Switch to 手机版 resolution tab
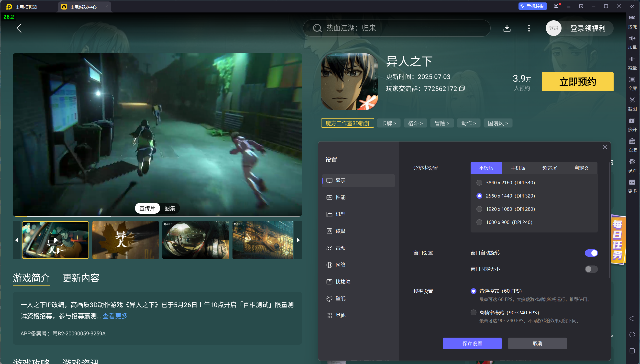 (x=518, y=168)
